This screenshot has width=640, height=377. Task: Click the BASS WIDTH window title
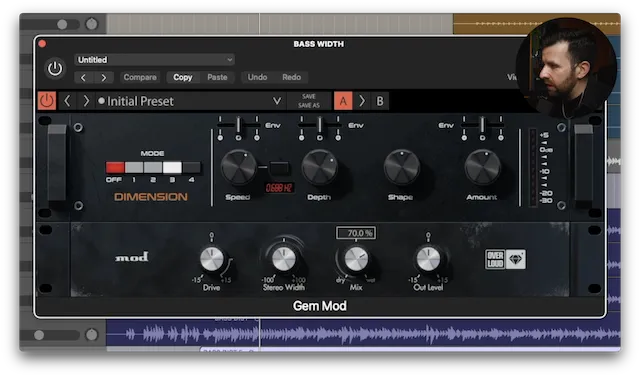pyautogui.click(x=319, y=44)
